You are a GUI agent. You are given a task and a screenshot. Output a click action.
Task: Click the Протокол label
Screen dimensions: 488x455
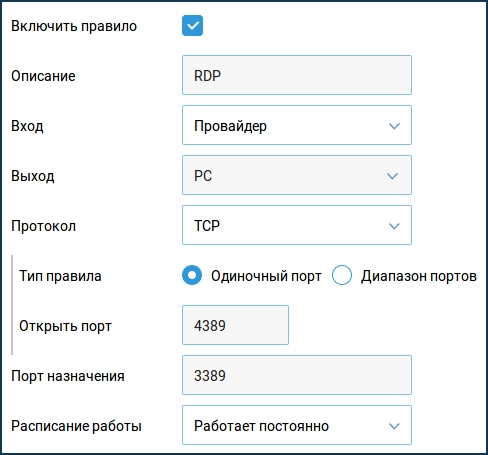(44, 226)
